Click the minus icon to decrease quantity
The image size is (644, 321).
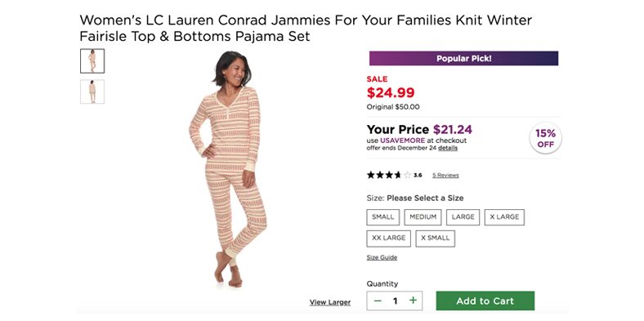(x=378, y=301)
